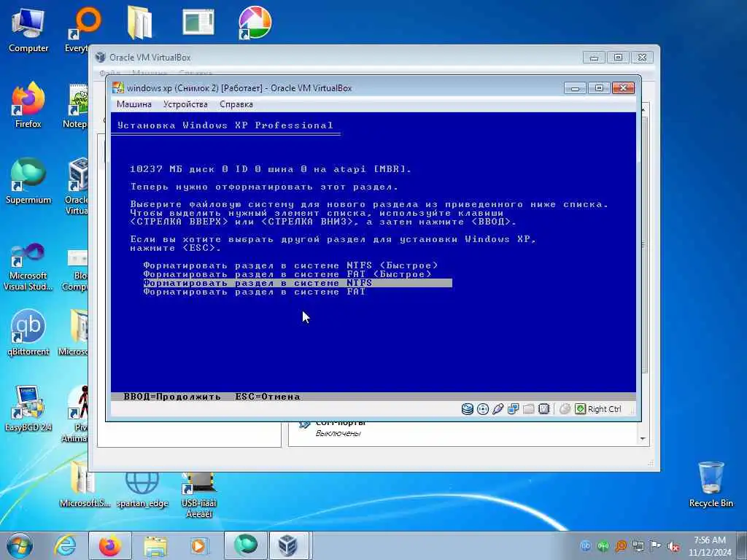This screenshot has height=560, width=747.
Task: Launch Internet Explorer from taskbar
Action: (x=65, y=545)
